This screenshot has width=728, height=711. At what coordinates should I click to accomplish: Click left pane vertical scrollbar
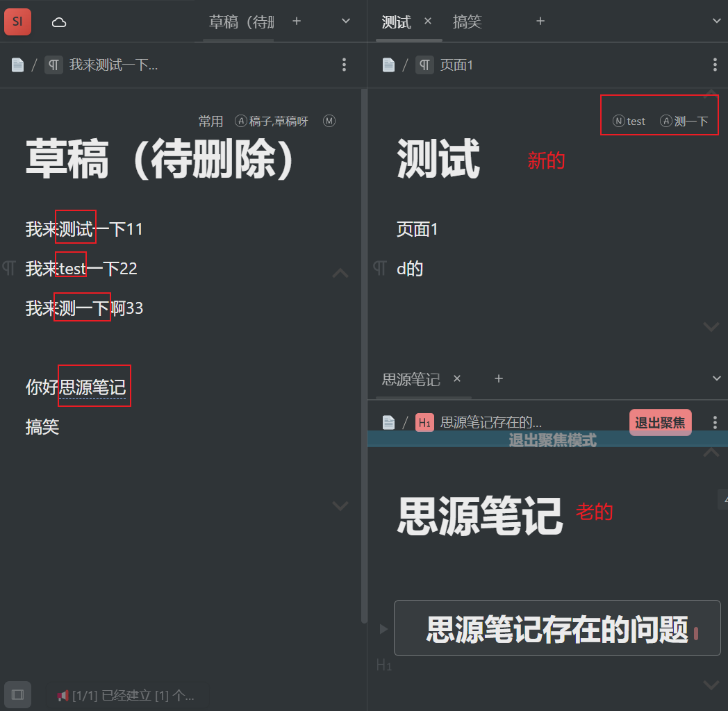[x=364, y=355]
